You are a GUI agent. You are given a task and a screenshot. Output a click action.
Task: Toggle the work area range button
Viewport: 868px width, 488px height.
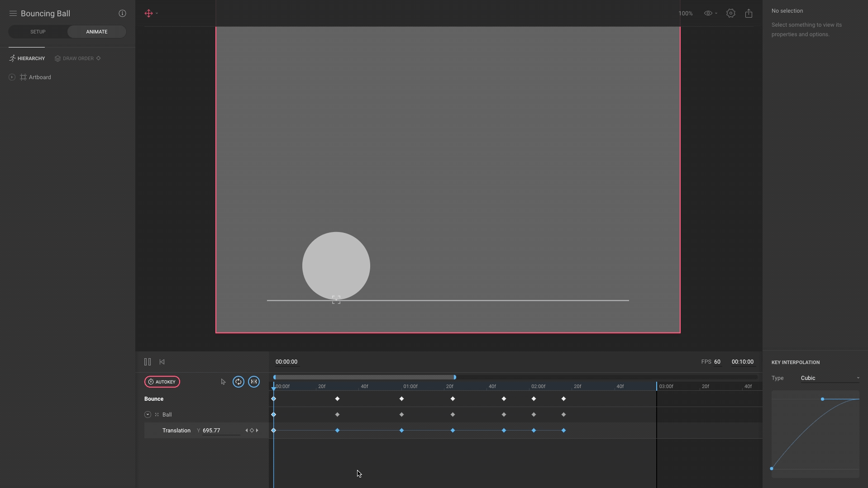click(x=254, y=382)
